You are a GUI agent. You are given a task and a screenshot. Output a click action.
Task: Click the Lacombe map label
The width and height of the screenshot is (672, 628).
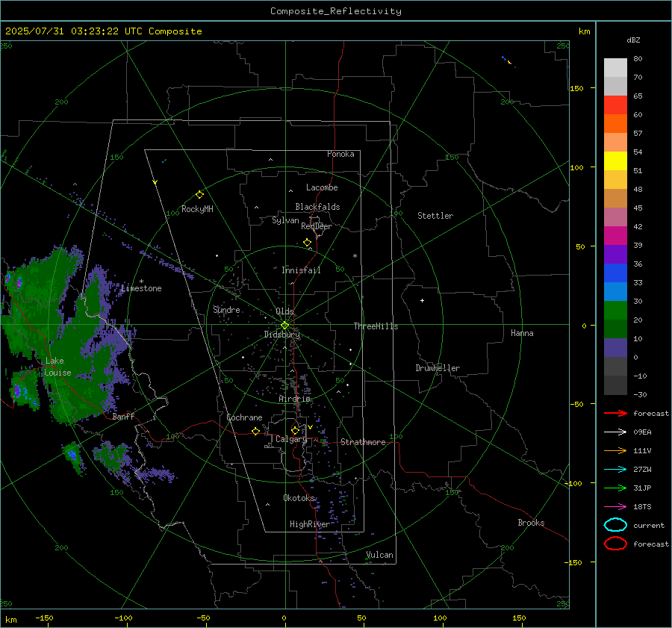pos(322,187)
